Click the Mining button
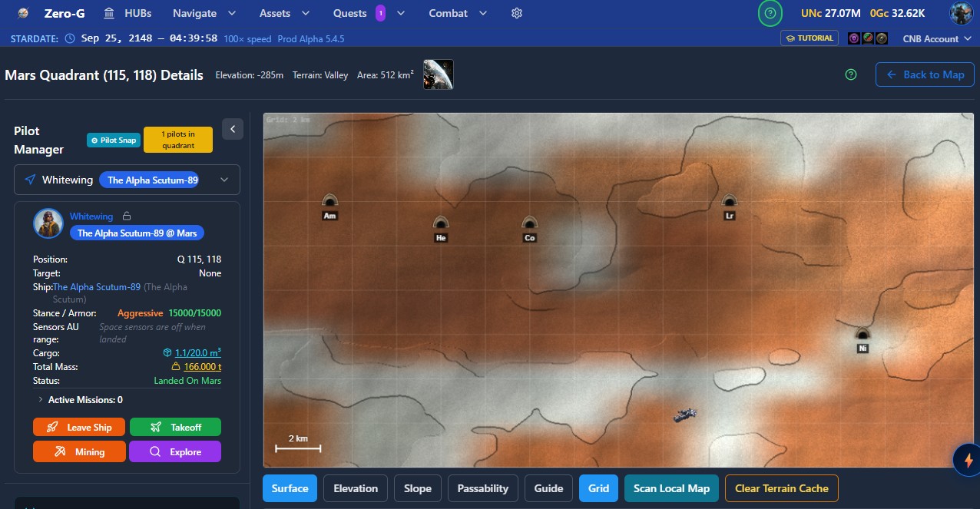Screen dimensions: 980x509 [x=79, y=451]
